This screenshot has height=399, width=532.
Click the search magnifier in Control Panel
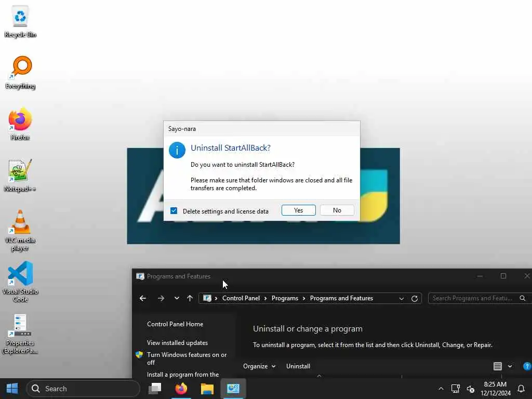pos(523,298)
